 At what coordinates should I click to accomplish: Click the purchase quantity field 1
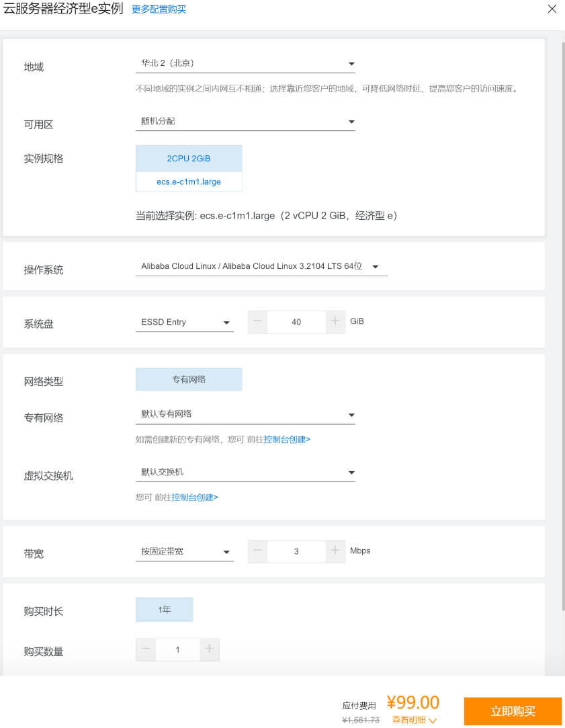[177, 649]
